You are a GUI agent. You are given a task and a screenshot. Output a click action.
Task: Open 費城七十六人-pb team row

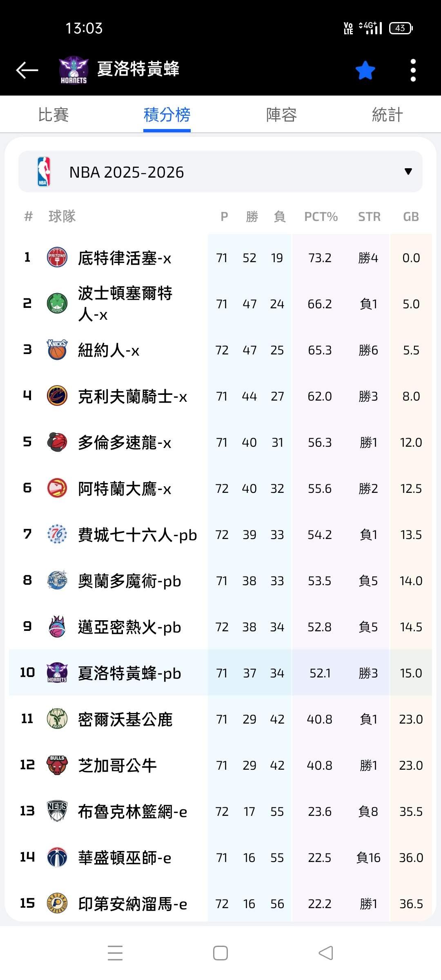click(x=137, y=535)
